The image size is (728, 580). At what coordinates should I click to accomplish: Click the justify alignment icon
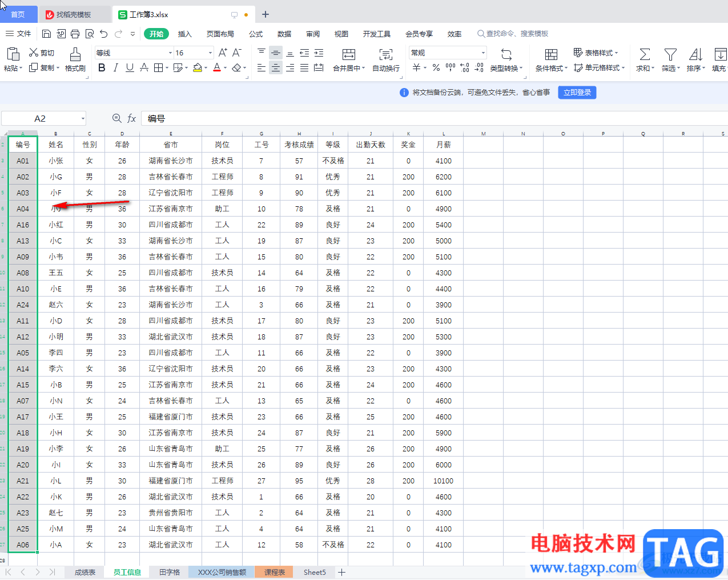(x=304, y=68)
